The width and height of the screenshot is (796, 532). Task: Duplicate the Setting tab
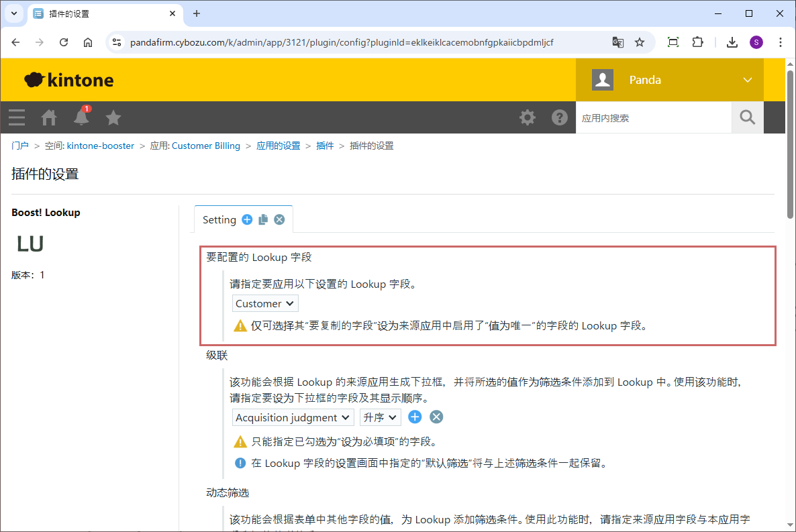(x=263, y=219)
